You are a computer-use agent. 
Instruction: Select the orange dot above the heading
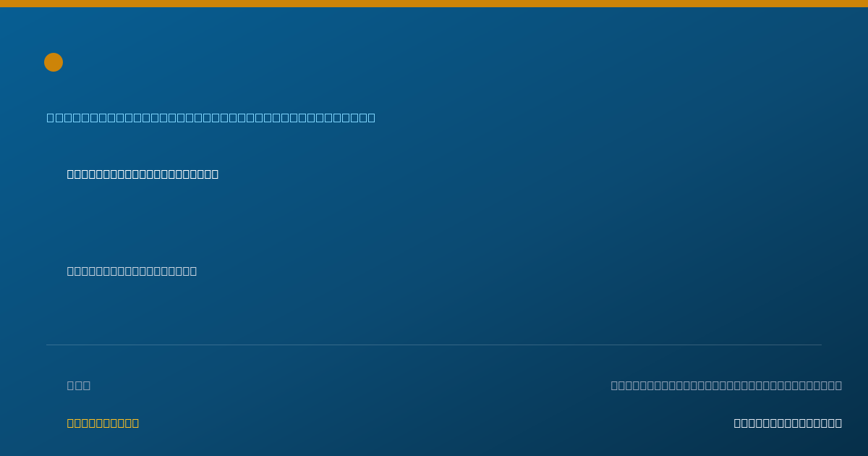[54, 62]
